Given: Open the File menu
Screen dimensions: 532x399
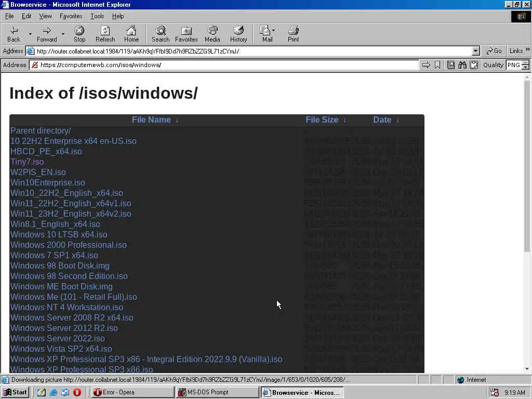Looking at the screenshot, I should (x=9, y=16).
